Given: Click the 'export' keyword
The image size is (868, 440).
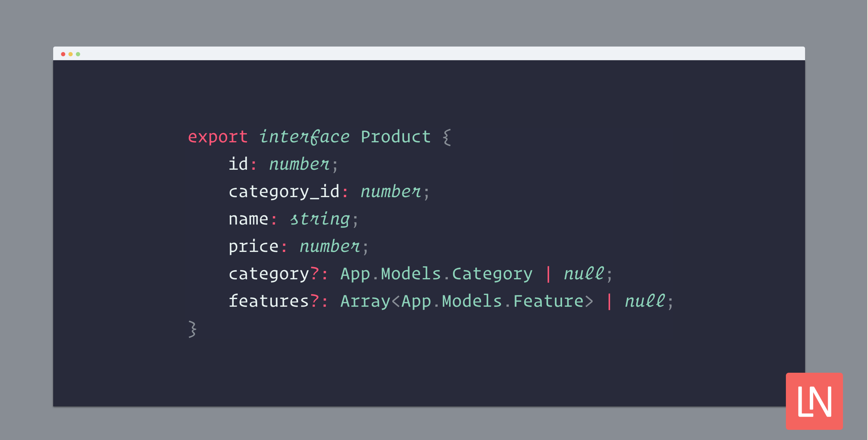Looking at the screenshot, I should point(218,137).
